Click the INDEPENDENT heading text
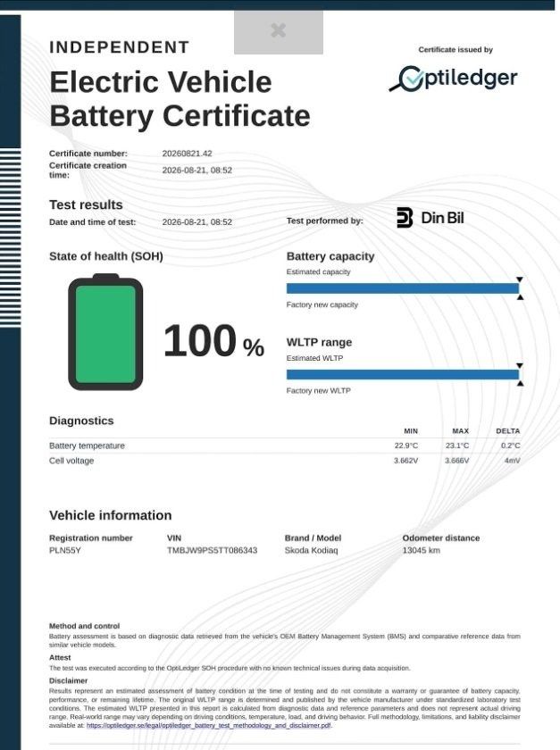 [x=119, y=47]
